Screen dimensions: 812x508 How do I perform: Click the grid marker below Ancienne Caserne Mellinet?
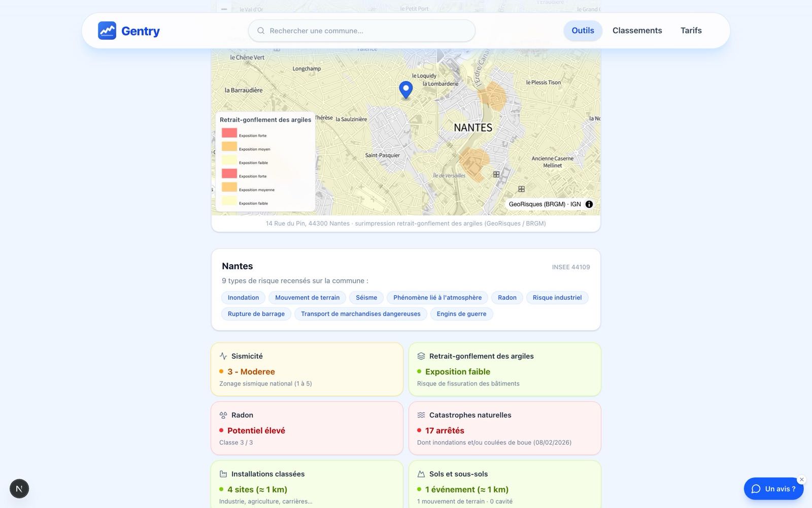click(x=521, y=189)
